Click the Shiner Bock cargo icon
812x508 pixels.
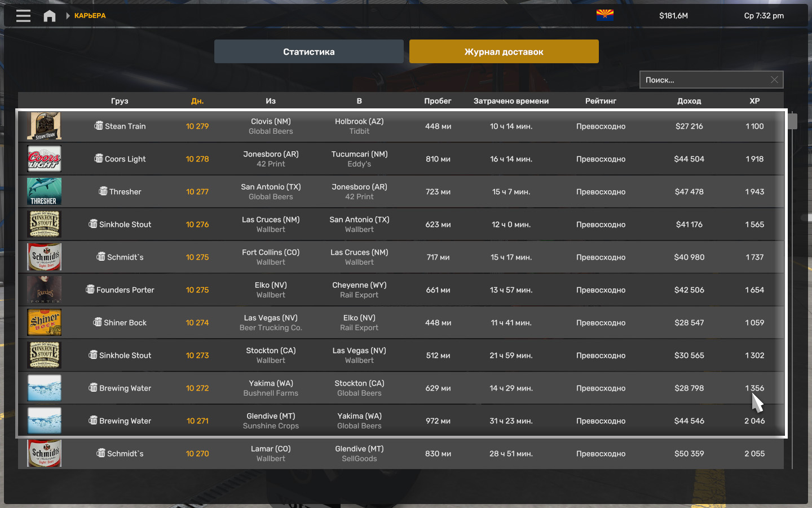(x=98, y=322)
